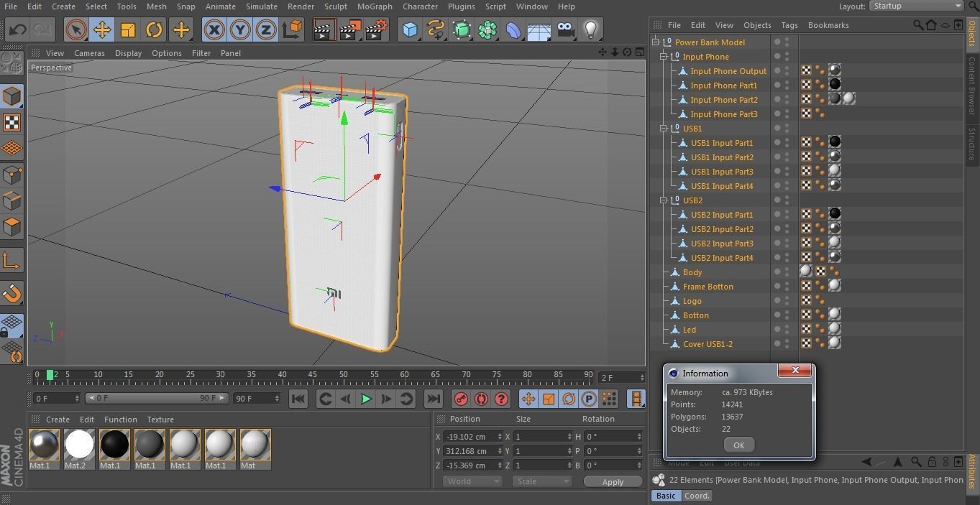Switch to Edges mode
Image resolution: width=980 pixels, height=505 pixels.
tap(12, 200)
